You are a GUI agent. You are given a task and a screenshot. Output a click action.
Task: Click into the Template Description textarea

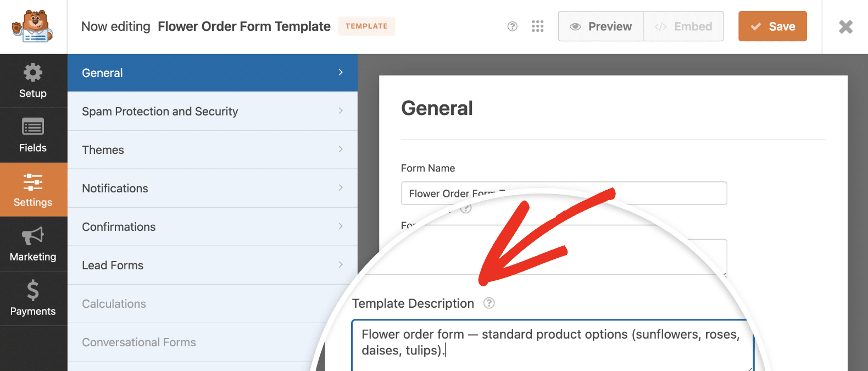point(553,345)
